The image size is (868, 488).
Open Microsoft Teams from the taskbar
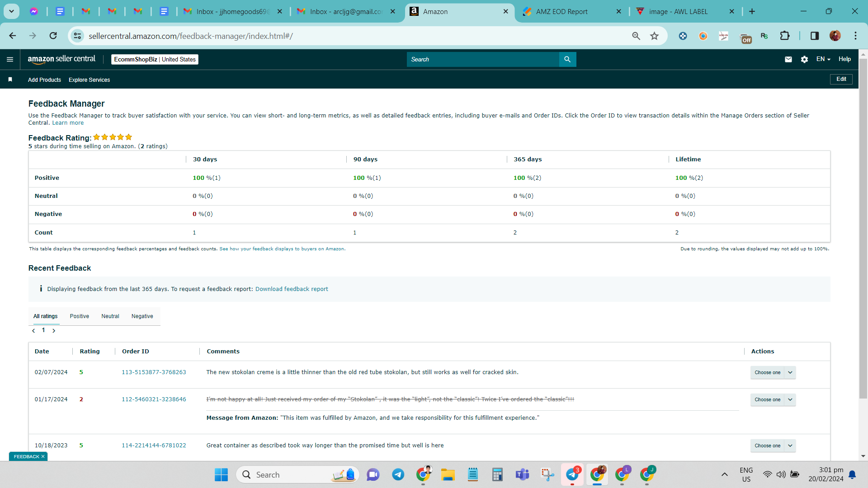coord(522,474)
